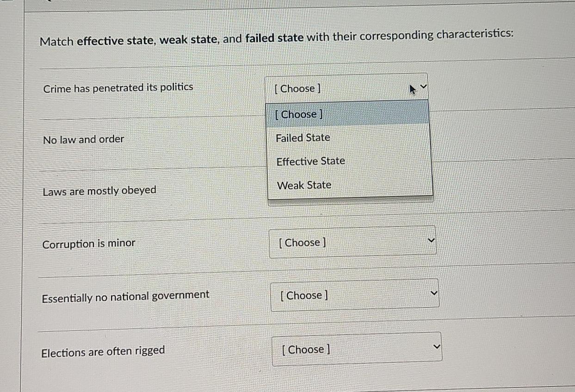Click the top dropdown's down-arrow icon

pos(424,86)
